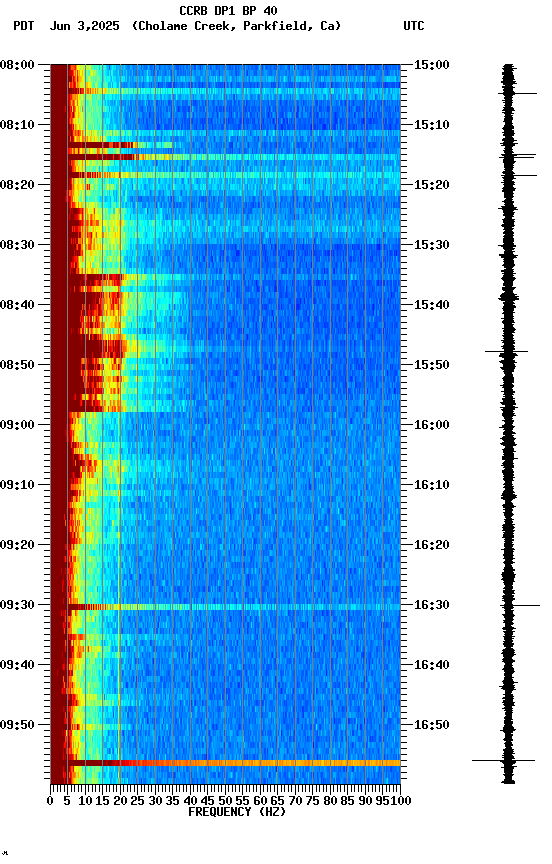Select the 15:50 UTC time label

[x=431, y=365]
